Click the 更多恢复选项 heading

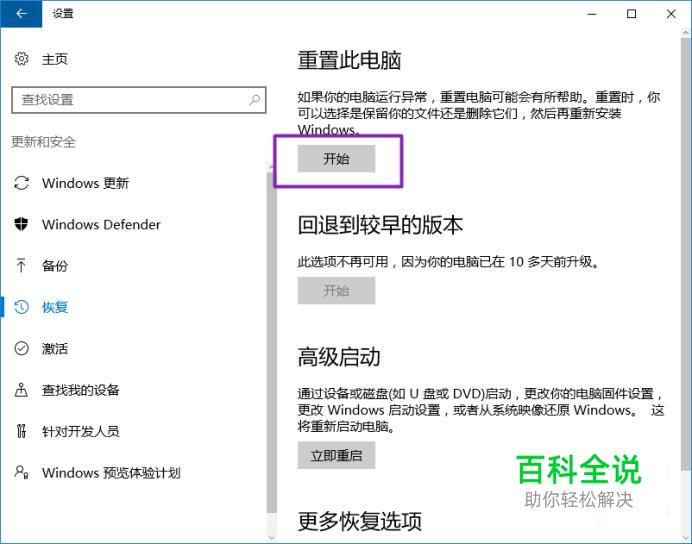[360, 521]
